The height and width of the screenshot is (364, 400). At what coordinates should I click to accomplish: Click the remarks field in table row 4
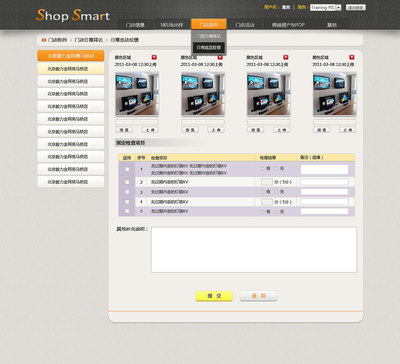pyautogui.click(x=324, y=202)
